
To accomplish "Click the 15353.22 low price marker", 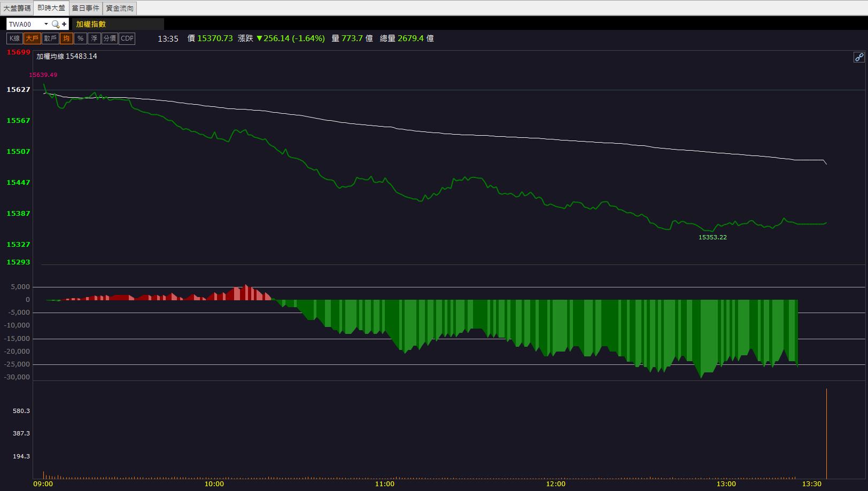I will coord(712,237).
